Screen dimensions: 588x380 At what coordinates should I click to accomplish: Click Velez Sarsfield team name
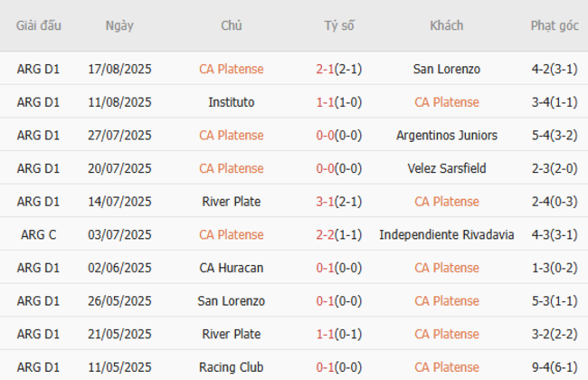(x=446, y=168)
